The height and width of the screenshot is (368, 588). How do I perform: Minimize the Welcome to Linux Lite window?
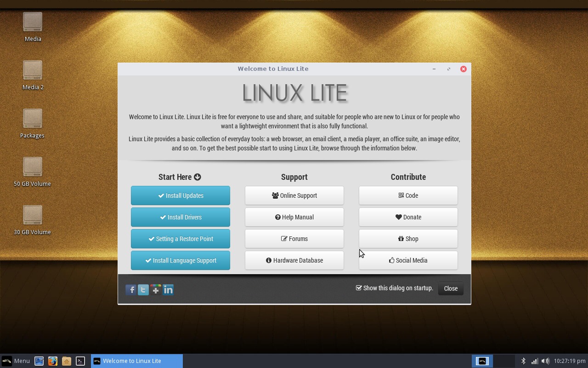[434, 69]
